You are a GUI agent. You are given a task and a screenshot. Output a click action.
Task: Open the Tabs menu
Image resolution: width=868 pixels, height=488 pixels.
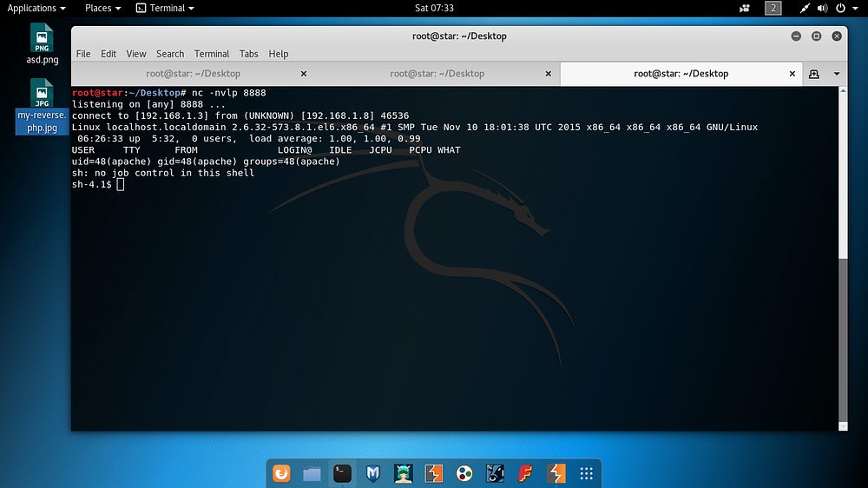[x=248, y=54]
